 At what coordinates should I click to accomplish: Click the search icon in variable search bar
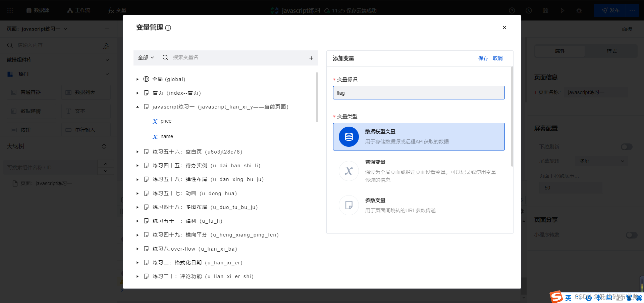[165, 57]
